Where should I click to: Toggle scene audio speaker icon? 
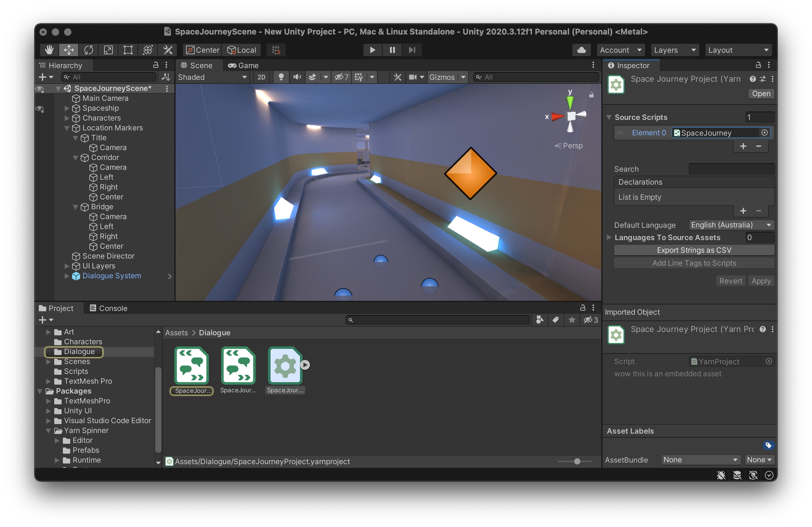[297, 77]
